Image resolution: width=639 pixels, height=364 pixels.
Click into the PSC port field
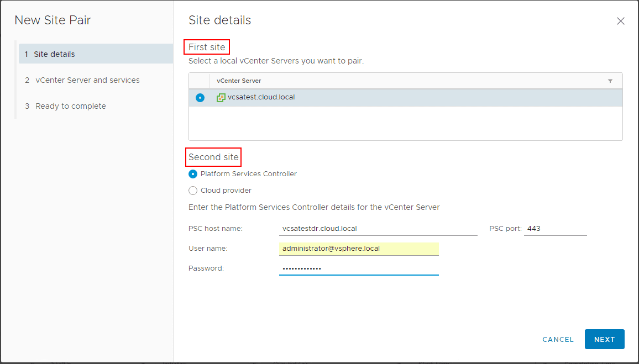pyautogui.click(x=555, y=229)
